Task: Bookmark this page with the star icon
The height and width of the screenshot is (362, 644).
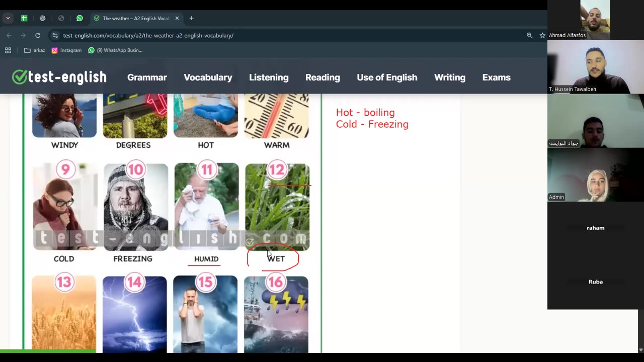Action: point(542,35)
